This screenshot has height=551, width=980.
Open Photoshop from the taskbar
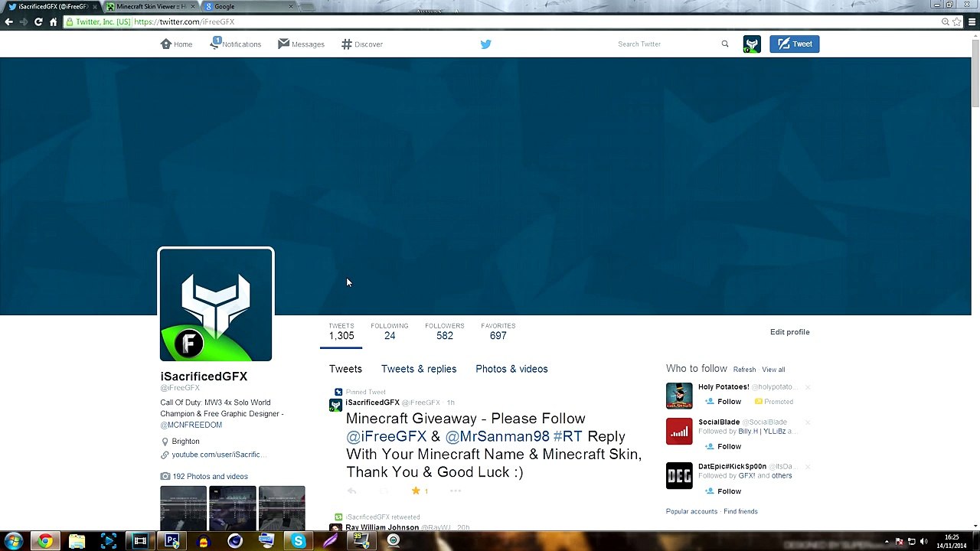(171, 541)
